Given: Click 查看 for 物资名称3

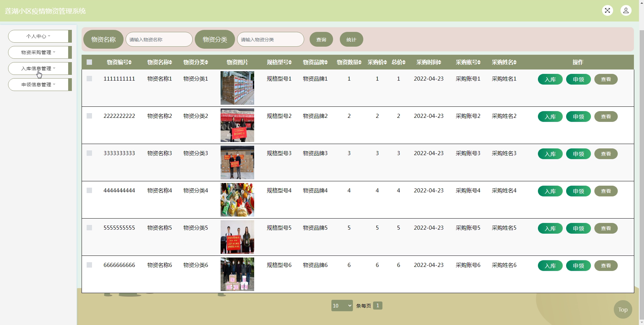Looking at the screenshot, I should pos(606,154).
